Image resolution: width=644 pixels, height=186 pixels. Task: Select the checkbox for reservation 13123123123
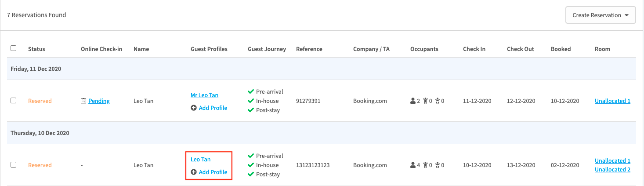click(x=13, y=165)
